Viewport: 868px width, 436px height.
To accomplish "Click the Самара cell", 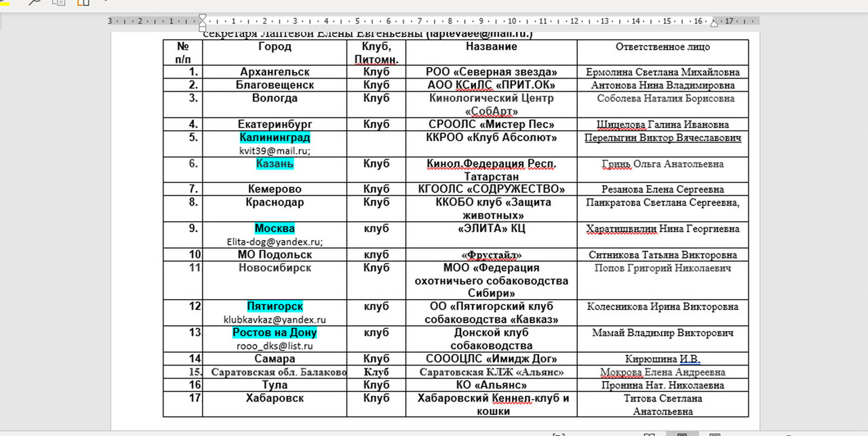I will coord(275,359).
